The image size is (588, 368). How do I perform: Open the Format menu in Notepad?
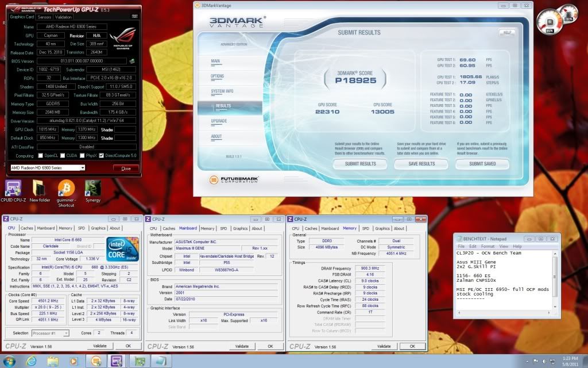(487, 246)
